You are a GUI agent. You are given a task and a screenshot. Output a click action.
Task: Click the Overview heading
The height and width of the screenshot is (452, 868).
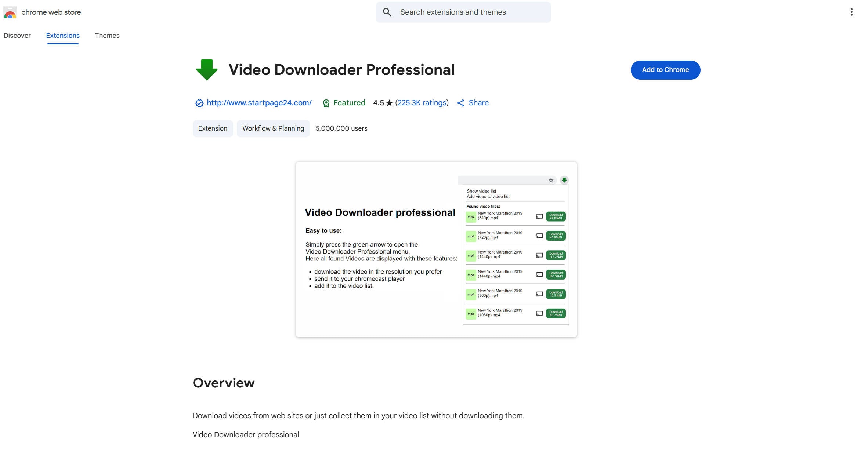coord(224,383)
